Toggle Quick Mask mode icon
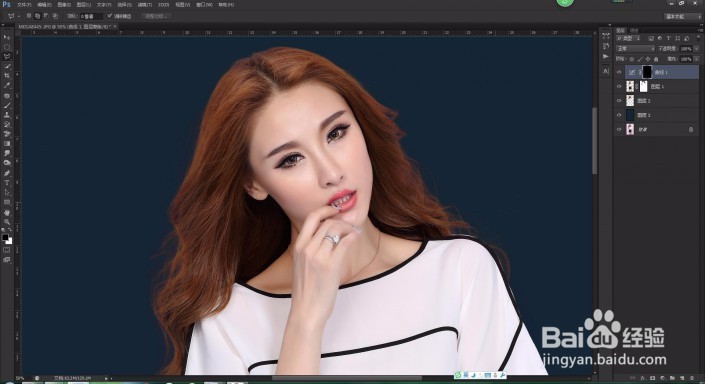The height and width of the screenshot is (384, 705). pyautogui.click(x=7, y=250)
